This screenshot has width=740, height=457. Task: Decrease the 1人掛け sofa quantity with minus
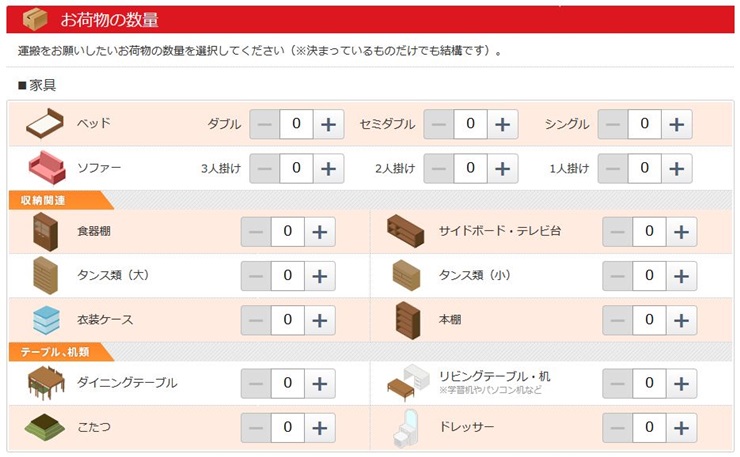[x=613, y=169]
